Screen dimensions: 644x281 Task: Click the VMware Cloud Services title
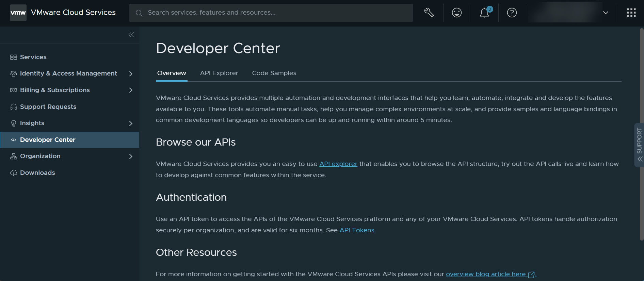pyautogui.click(x=73, y=13)
